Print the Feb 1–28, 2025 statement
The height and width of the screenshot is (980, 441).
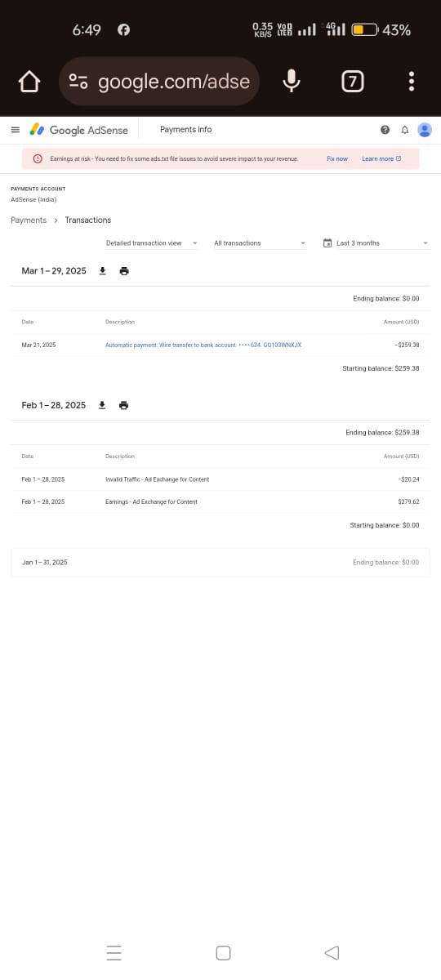coord(124,405)
